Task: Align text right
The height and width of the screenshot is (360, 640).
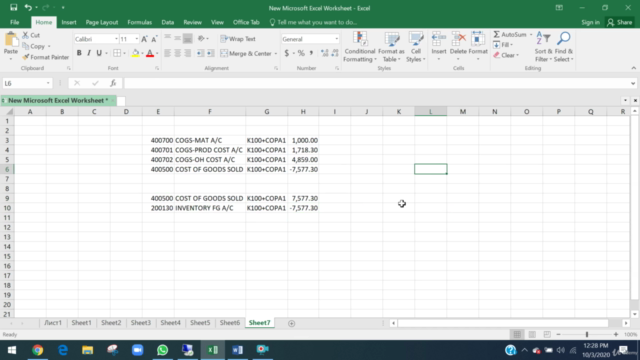Action: click(187, 53)
